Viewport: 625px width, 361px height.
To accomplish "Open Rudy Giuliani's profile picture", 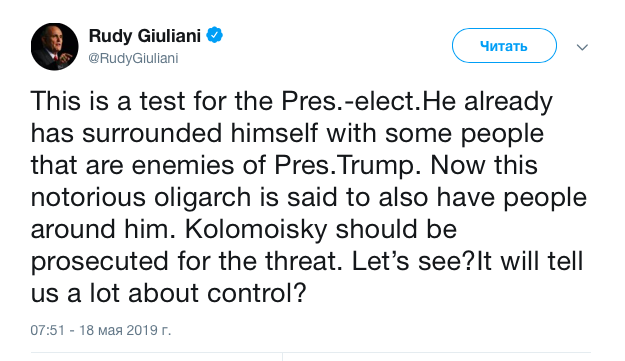I will coord(55,47).
